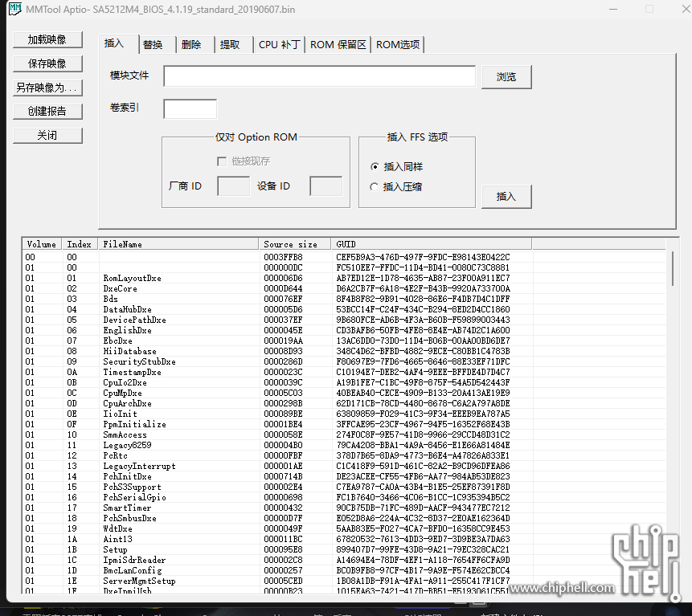Select the 插入压缩 radio option
Viewport: 692px width, 616px height.
click(x=375, y=187)
